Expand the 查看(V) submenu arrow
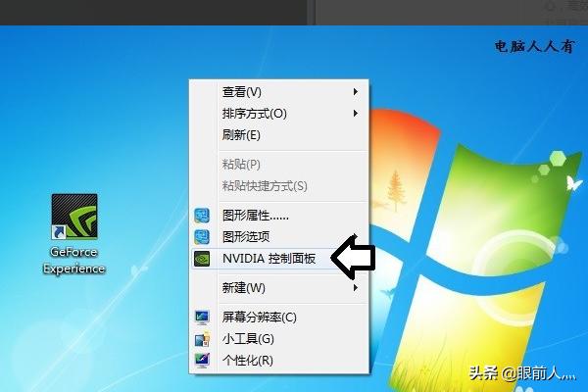The image size is (588, 392). (355, 92)
